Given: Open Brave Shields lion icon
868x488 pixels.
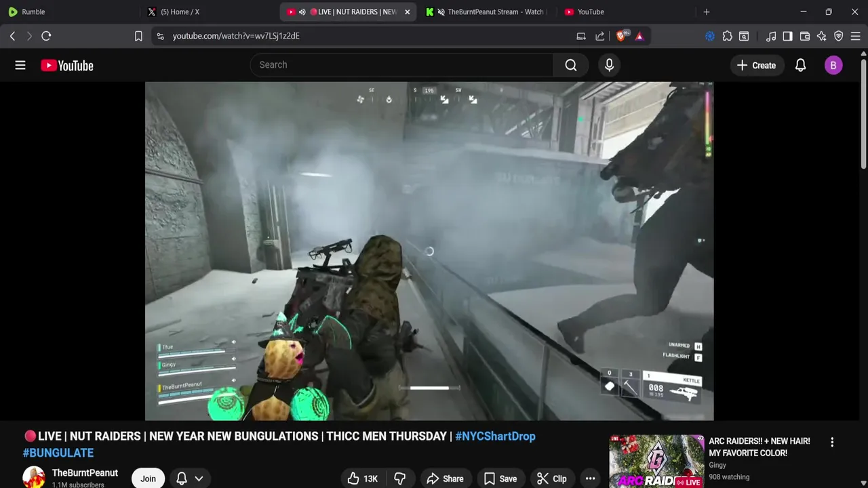Looking at the screenshot, I should point(622,36).
